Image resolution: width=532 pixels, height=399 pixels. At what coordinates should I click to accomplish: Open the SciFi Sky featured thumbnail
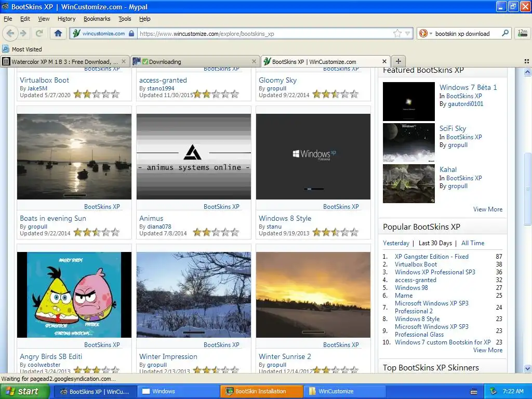point(408,142)
